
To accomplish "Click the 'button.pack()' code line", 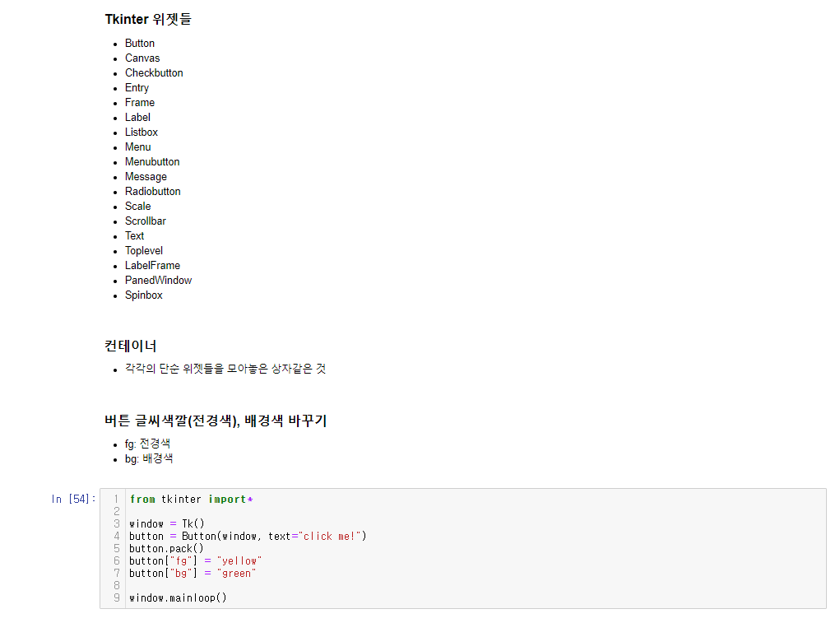I will [x=167, y=549].
